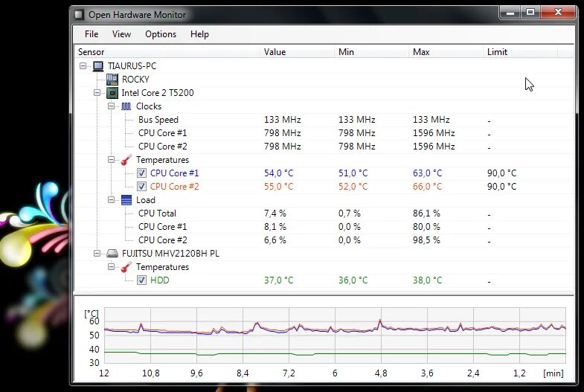Click the [min] time axis label
The image size is (584, 392).
click(553, 373)
